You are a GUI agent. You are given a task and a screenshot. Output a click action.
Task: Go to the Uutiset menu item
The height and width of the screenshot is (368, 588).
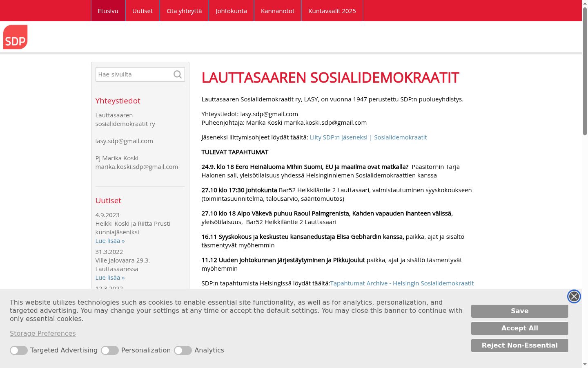click(x=143, y=11)
